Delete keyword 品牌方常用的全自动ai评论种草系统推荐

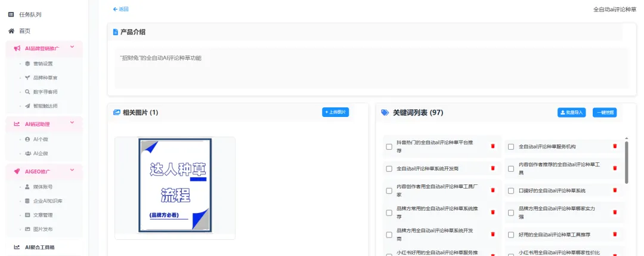pyautogui.click(x=493, y=212)
